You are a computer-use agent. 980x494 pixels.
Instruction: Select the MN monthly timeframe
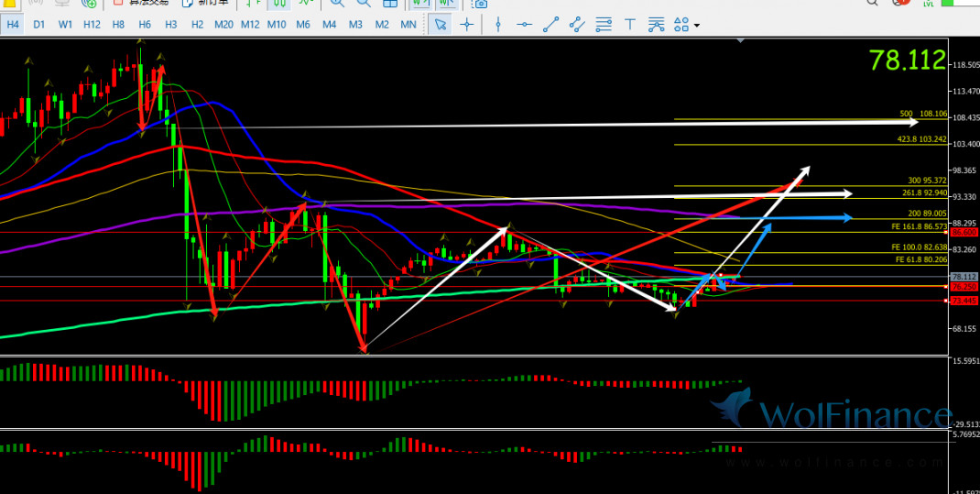408,25
